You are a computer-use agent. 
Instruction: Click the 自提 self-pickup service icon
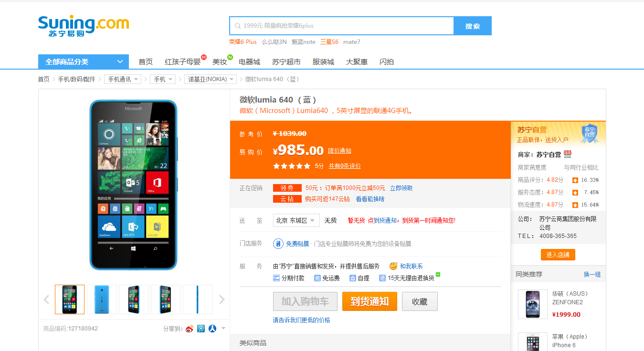(x=353, y=278)
